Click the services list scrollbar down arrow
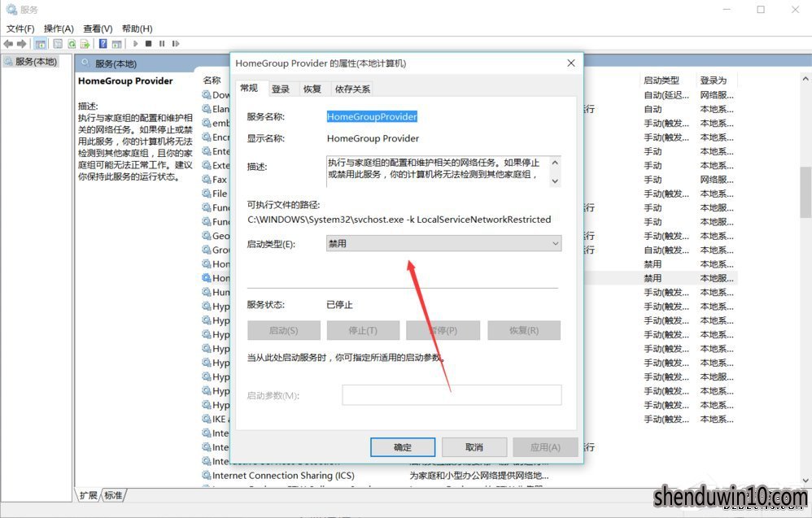812x518 pixels. (x=805, y=481)
